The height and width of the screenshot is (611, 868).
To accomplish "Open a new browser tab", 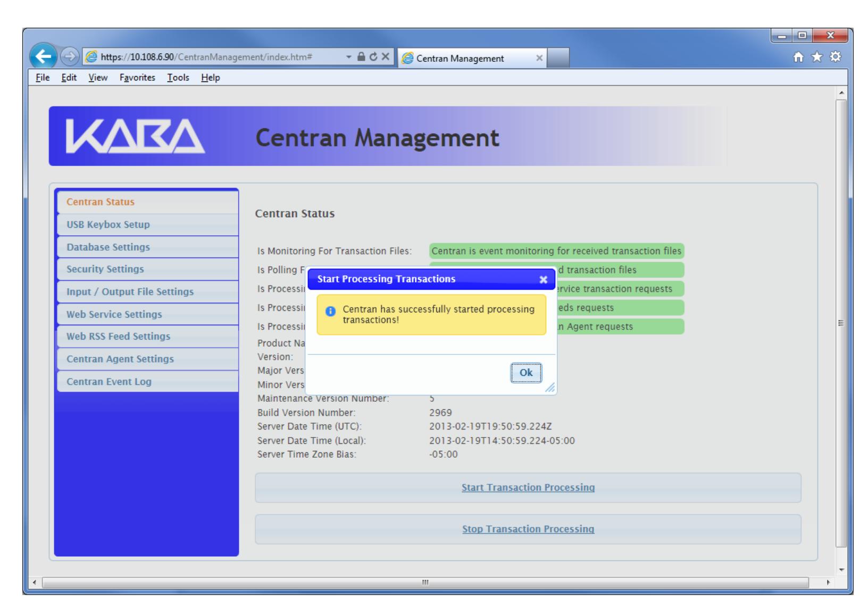I will point(558,57).
